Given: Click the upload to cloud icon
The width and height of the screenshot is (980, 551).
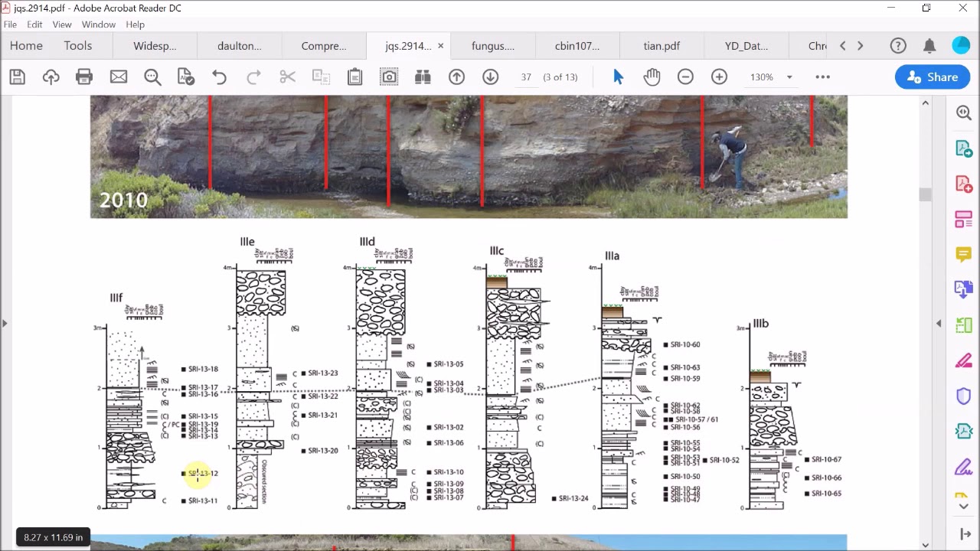Looking at the screenshot, I should (x=51, y=77).
